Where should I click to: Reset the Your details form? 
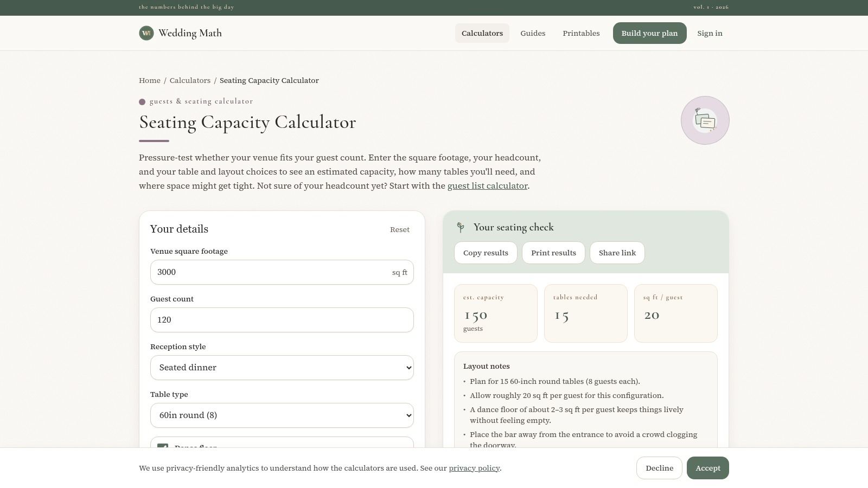400,229
